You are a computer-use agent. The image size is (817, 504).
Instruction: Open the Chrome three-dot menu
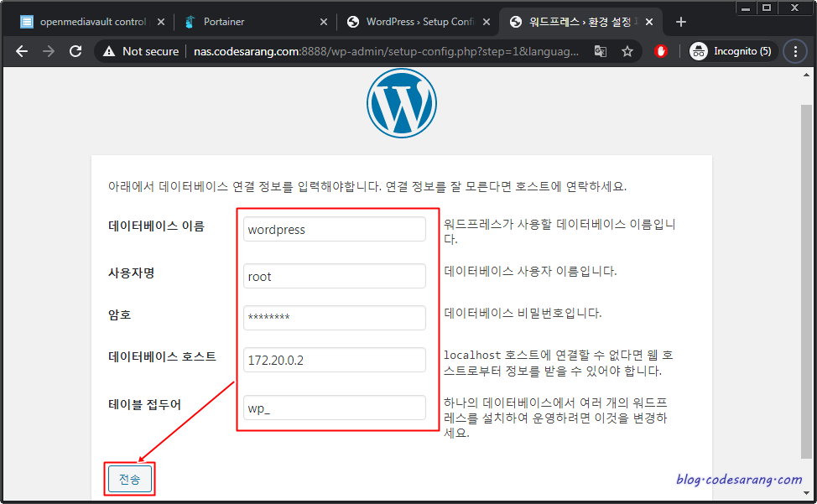tap(795, 51)
